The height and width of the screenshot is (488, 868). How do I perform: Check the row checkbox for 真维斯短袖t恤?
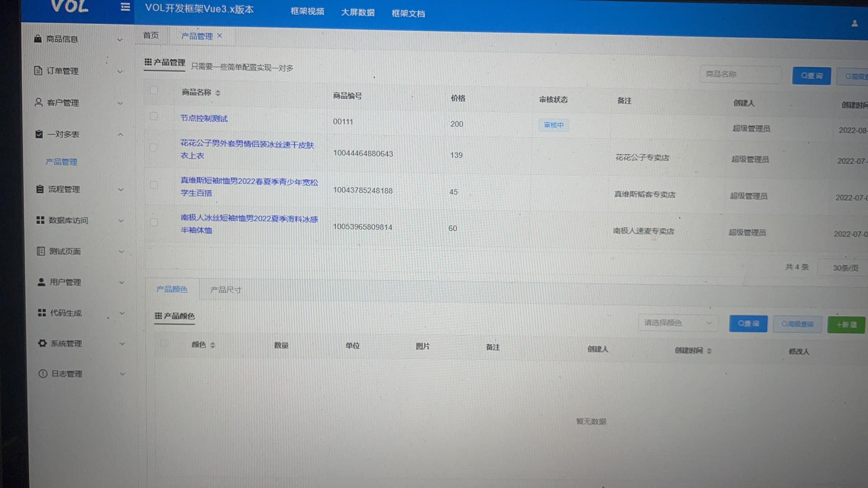pos(154,185)
